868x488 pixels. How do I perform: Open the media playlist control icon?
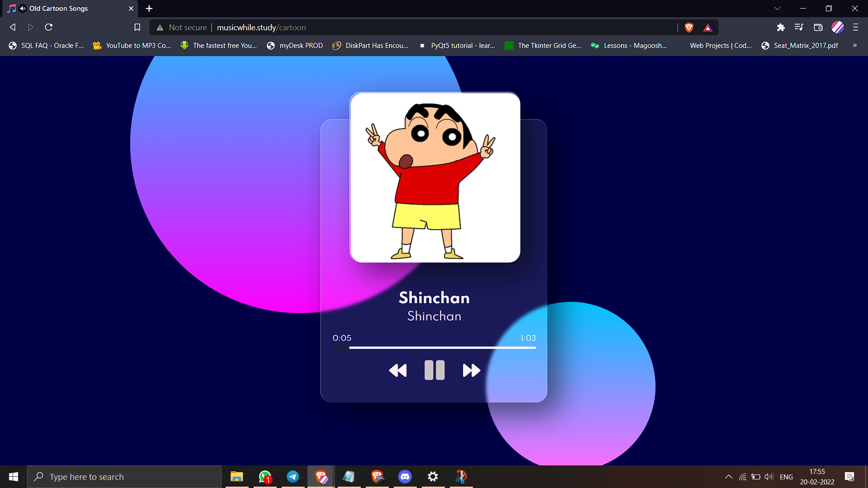(799, 28)
